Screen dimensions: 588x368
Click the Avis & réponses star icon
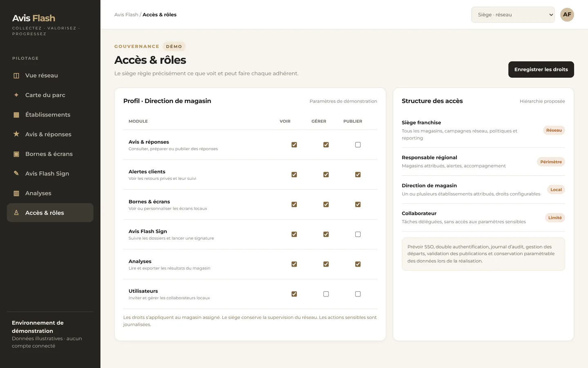pyautogui.click(x=16, y=134)
